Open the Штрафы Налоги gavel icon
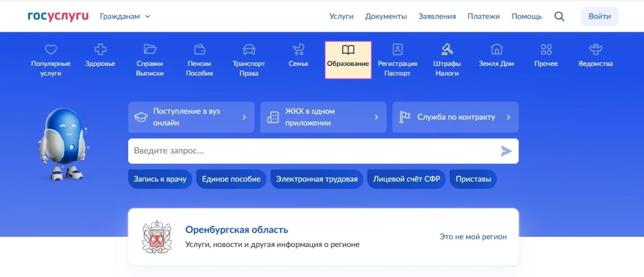 click(447, 49)
